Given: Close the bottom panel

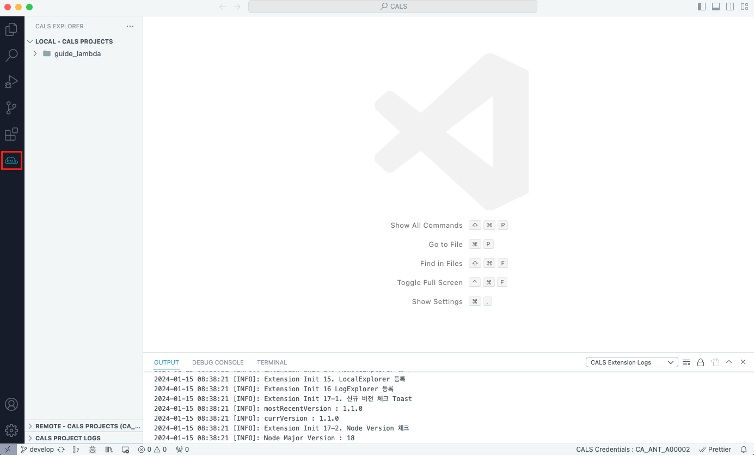Looking at the screenshot, I should [743, 362].
